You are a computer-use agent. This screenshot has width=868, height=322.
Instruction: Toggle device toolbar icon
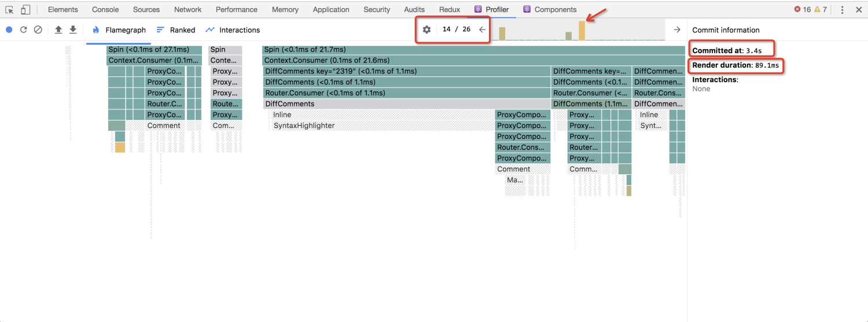pos(25,10)
